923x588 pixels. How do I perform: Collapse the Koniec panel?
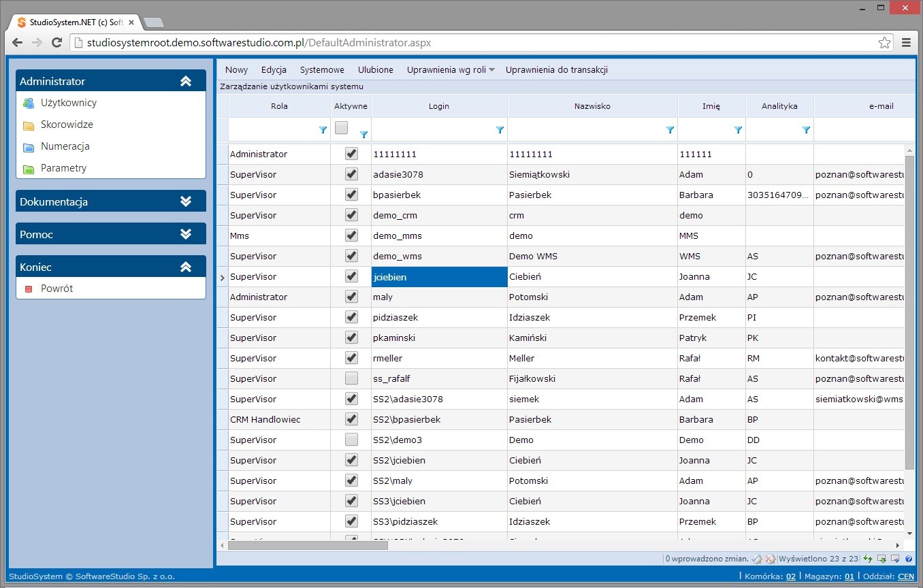pos(186,267)
